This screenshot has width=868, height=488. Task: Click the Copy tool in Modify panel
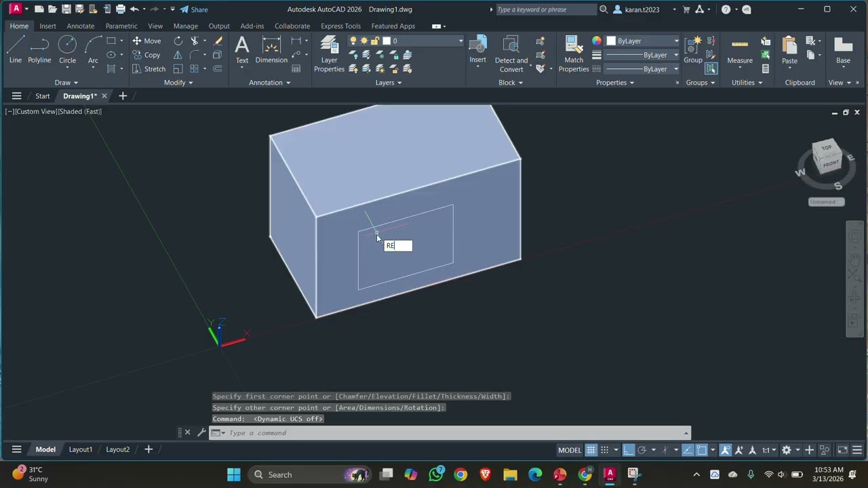tap(146, 55)
